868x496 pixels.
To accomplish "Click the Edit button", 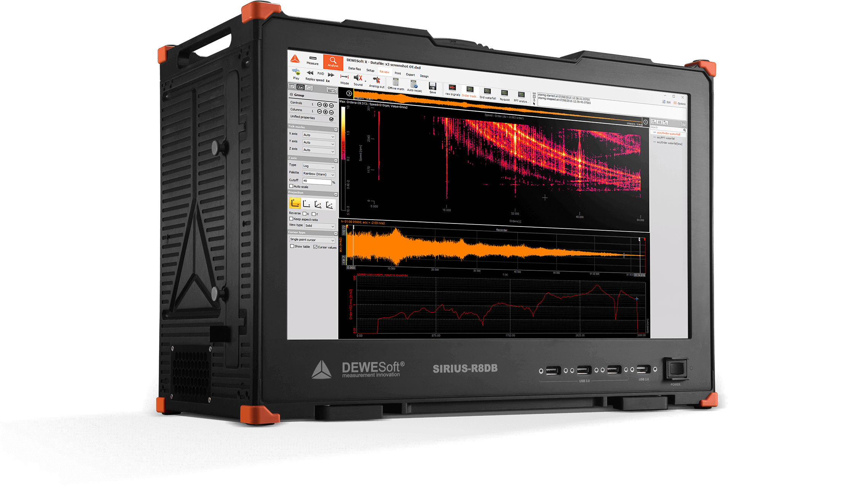I will 666,102.
